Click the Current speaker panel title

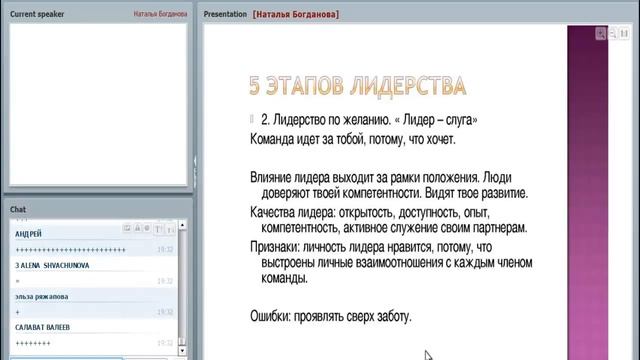37,14
